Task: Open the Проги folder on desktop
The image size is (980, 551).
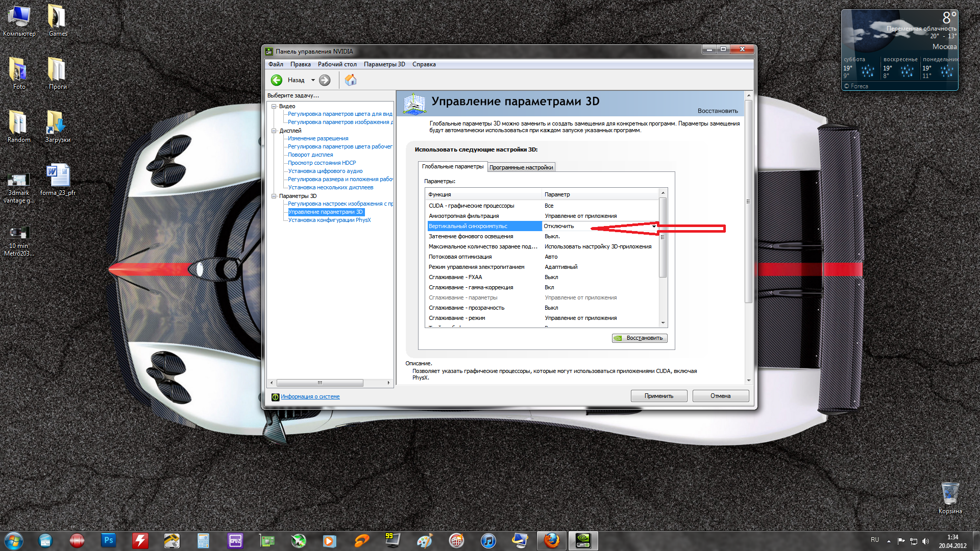Action: [x=58, y=73]
